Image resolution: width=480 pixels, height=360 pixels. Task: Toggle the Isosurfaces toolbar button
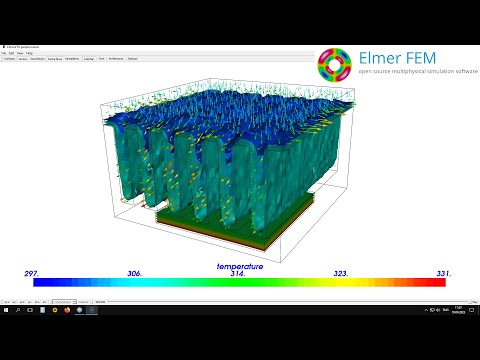point(55,59)
